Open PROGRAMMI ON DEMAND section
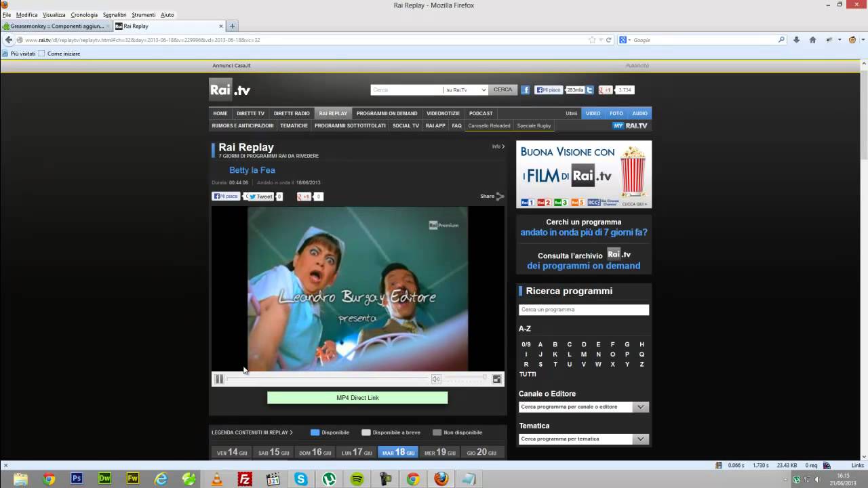Image resolution: width=868 pixels, height=488 pixels. (x=387, y=113)
